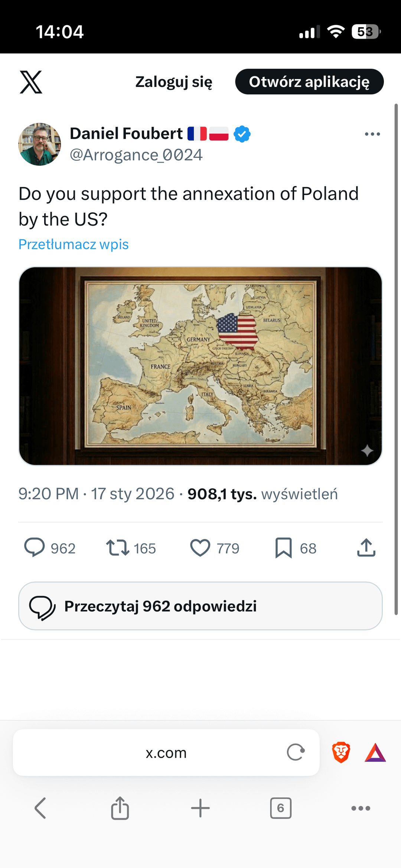Open the tab switcher showing 6 tabs
The width and height of the screenshot is (401, 868).
[x=281, y=808]
